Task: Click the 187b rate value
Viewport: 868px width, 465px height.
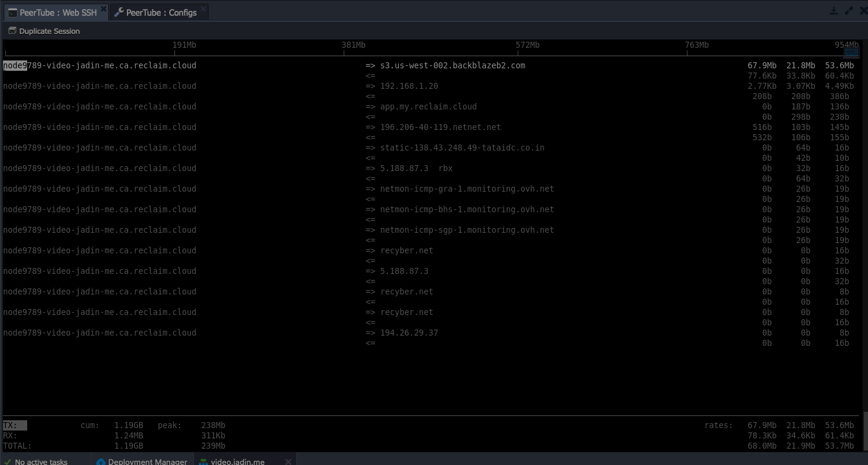Action: click(x=801, y=106)
